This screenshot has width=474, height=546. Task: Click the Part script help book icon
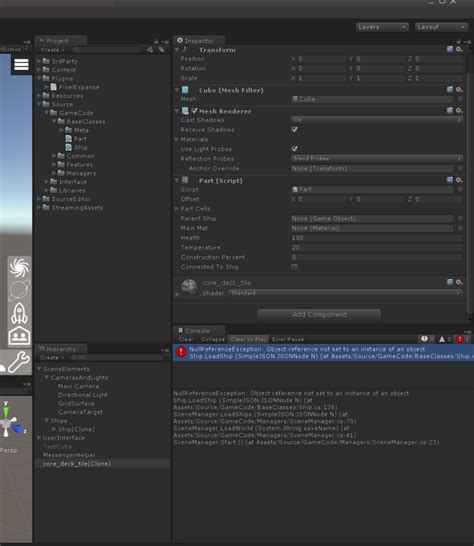pyautogui.click(x=450, y=180)
